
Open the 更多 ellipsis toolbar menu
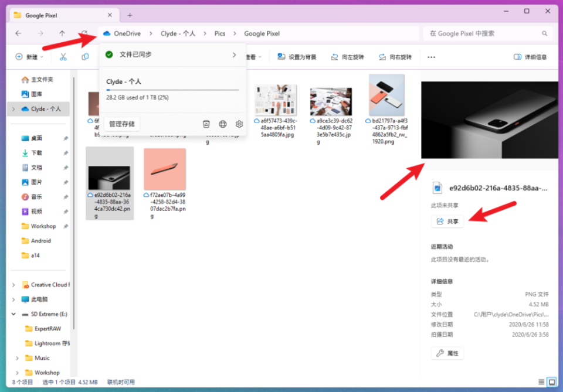pos(431,56)
